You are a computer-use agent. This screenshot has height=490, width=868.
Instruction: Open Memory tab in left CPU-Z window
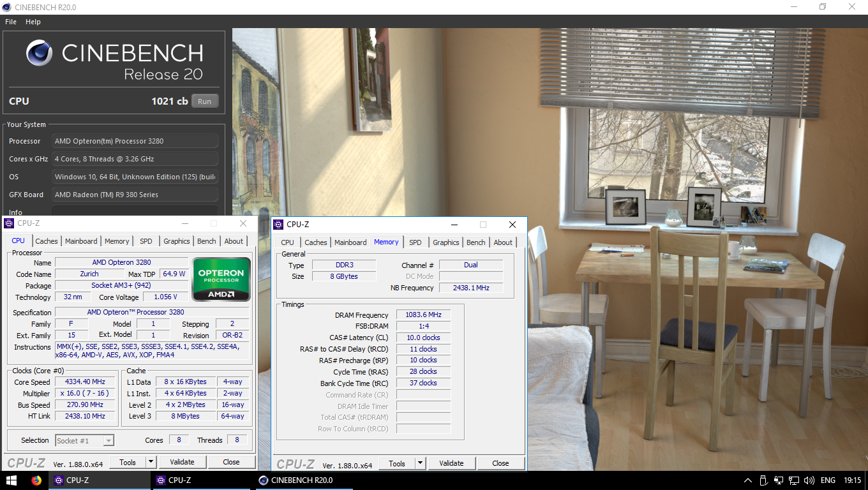click(x=117, y=241)
